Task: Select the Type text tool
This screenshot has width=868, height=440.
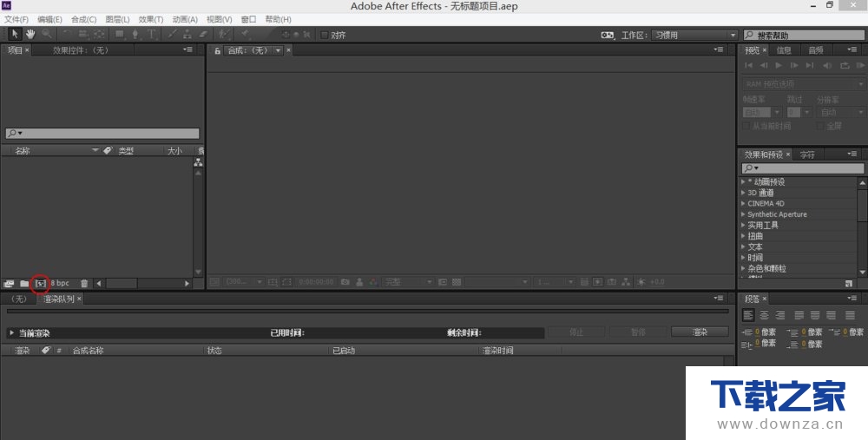Action: click(x=151, y=35)
